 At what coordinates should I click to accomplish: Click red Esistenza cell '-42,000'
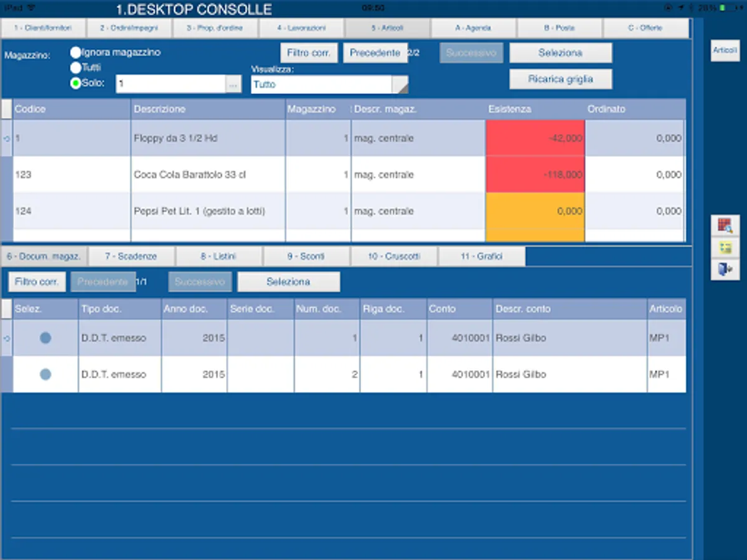(535, 138)
